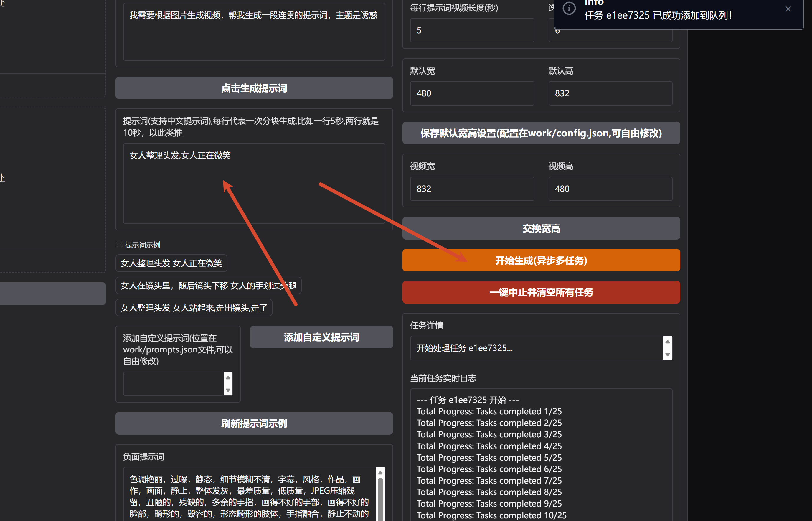The image size is (812, 521).
Task: Click the 默认宽 480 input field
Action: coord(472,93)
